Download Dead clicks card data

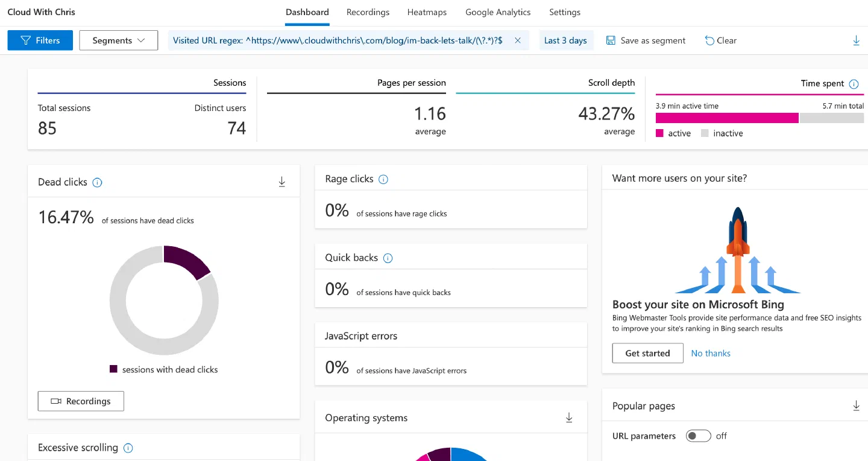pyautogui.click(x=281, y=182)
